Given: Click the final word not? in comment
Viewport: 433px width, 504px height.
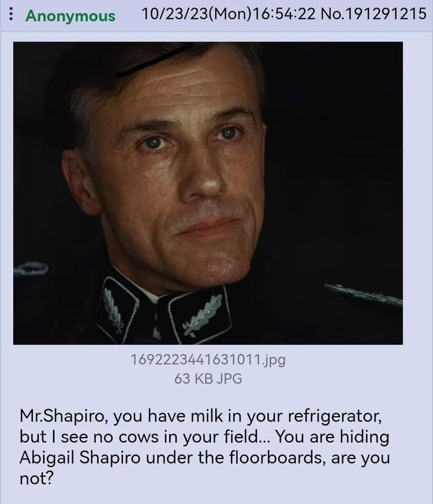Looking at the screenshot, I should pos(36,479).
